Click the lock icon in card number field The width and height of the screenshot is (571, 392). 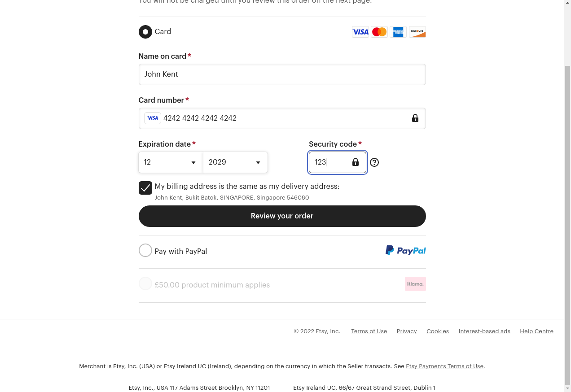click(415, 118)
